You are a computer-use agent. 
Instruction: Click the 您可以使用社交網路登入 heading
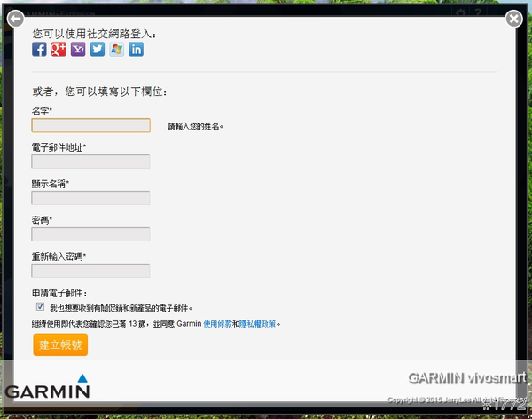(x=94, y=34)
